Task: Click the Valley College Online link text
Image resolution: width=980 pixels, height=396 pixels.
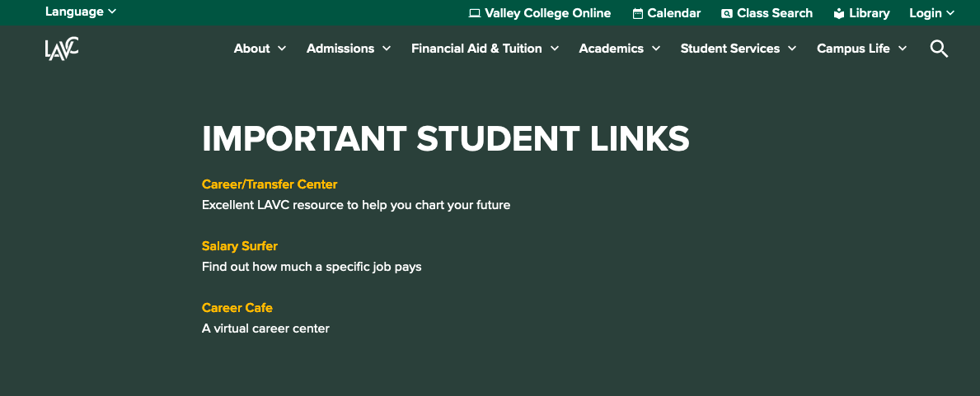Action: click(548, 13)
